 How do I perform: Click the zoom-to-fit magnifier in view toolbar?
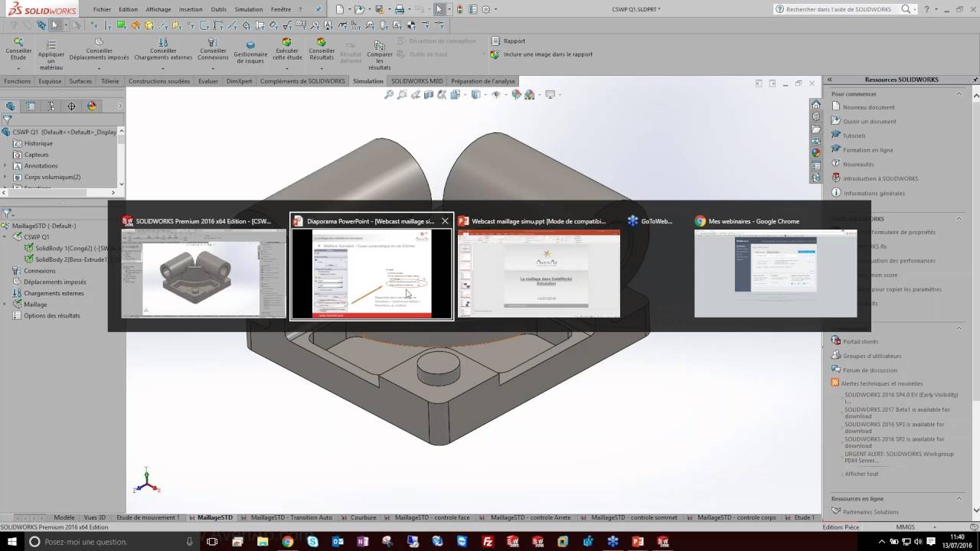(389, 95)
